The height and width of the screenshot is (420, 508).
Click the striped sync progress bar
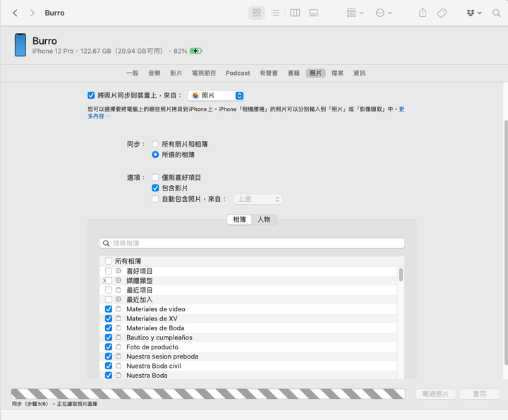pyautogui.click(x=208, y=394)
